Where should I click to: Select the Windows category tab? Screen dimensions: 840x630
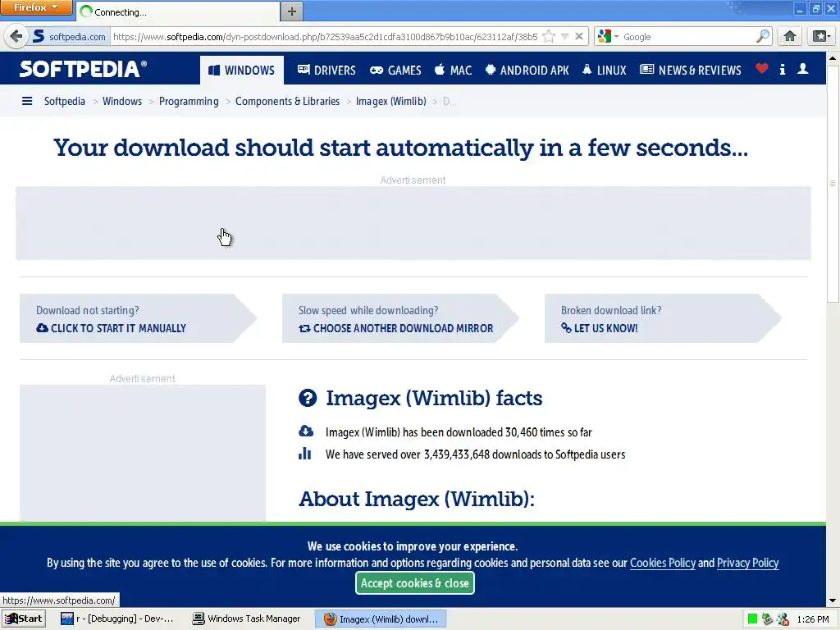(x=242, y=71)
